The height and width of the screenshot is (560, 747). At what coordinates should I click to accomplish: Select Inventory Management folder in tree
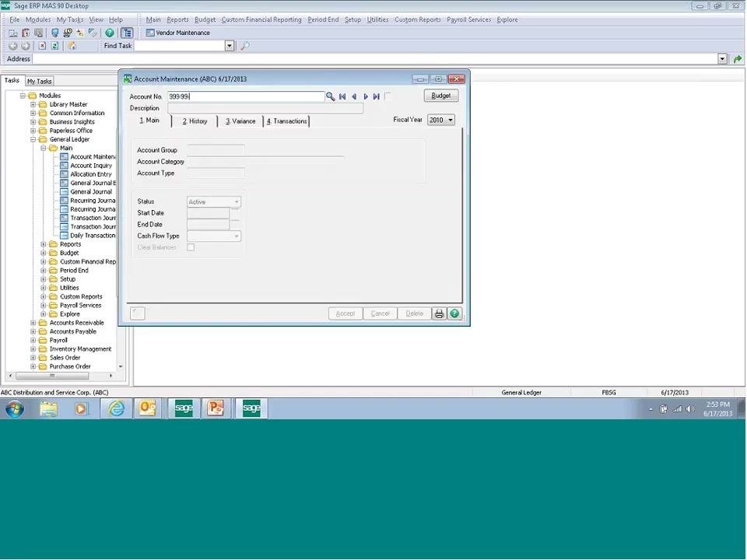pyautogui.click(x=80, y=349)
